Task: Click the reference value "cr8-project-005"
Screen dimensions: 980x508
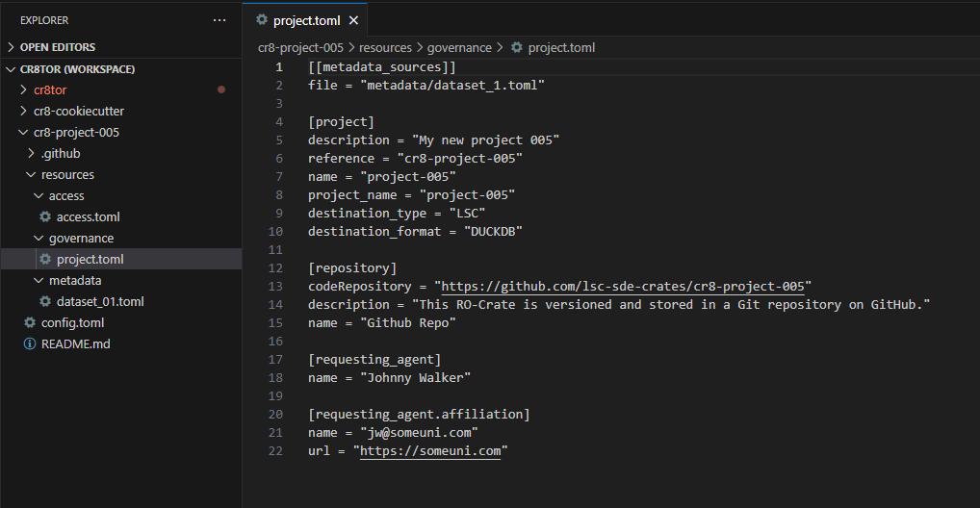Action: pos(459,158)
